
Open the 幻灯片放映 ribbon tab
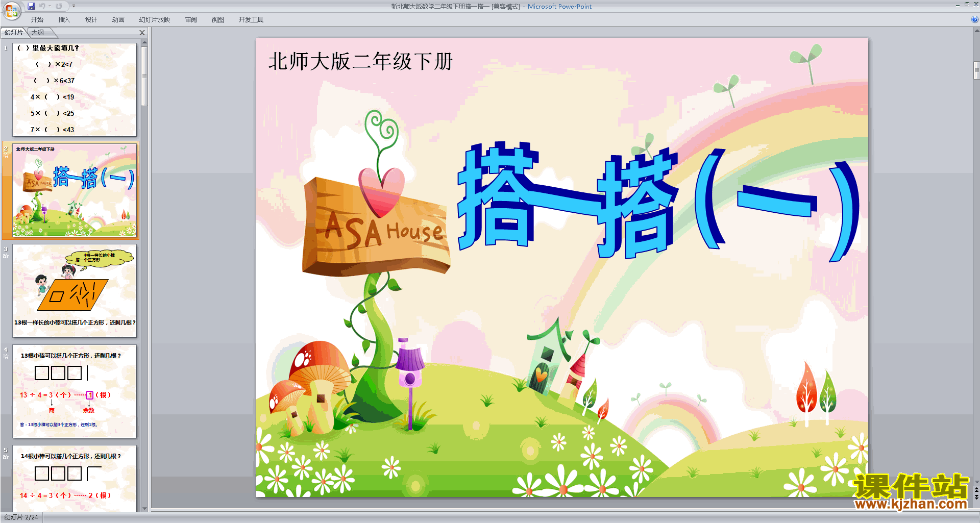point(155,20)
